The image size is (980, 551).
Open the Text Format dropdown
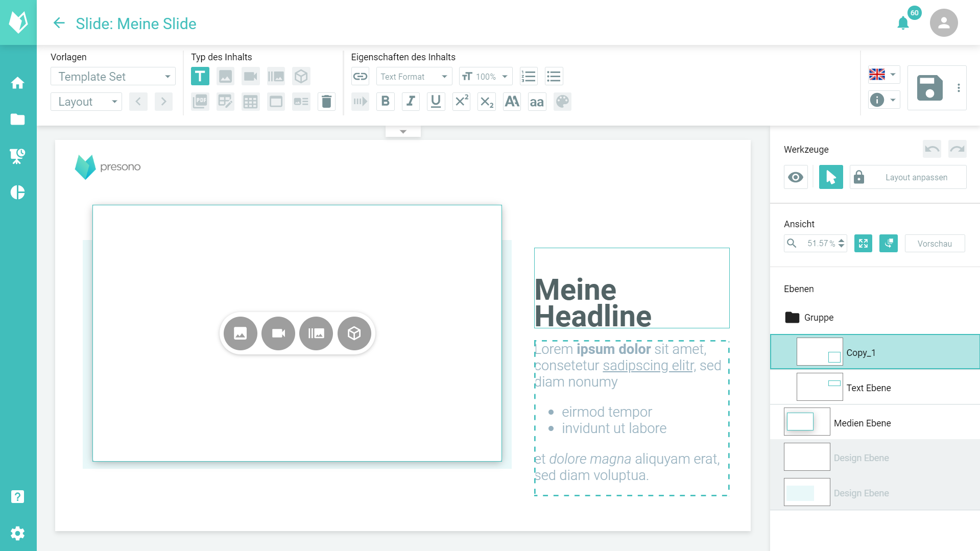tap(414, 77)
